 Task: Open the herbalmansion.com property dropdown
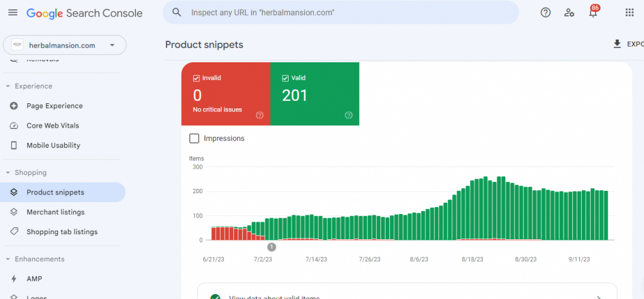click(65, 45)
